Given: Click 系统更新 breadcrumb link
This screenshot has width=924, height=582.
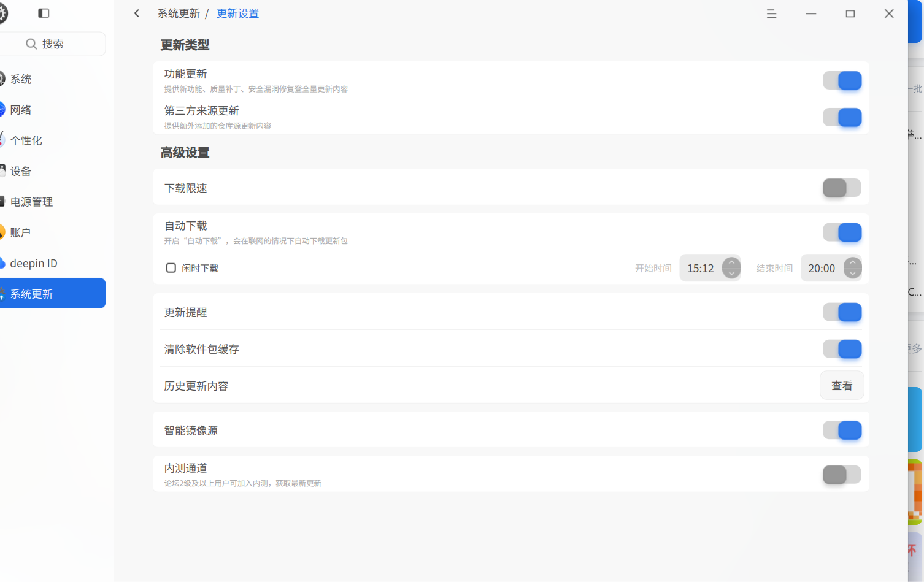Looking at the screenshot, I should [179, 13].
